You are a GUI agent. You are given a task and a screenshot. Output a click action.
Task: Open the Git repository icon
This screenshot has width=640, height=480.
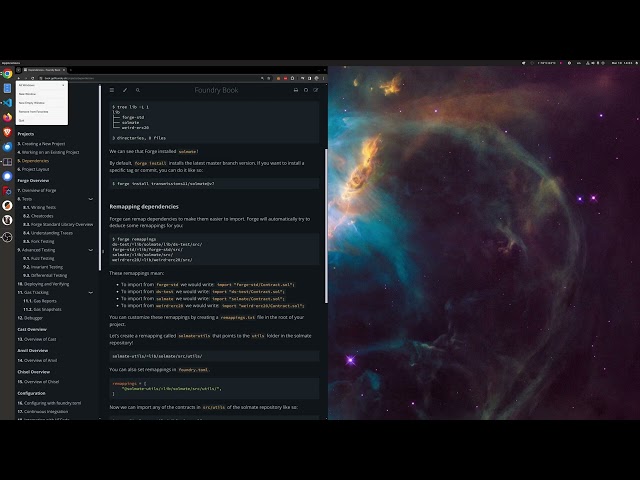click(x=306, y=90)
